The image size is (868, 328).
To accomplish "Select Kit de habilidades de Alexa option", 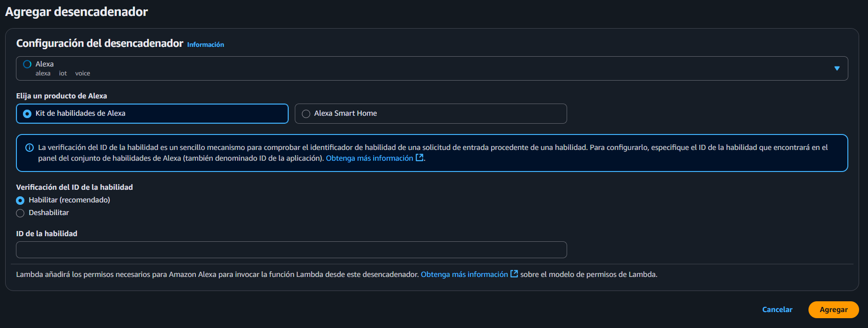I will click(x=152, y=113).
